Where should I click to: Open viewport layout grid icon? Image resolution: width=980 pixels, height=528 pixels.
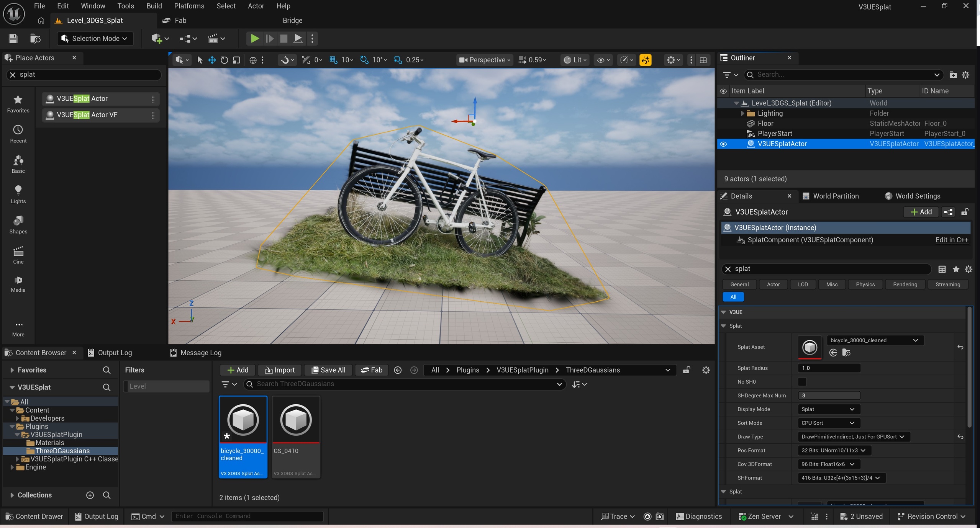703,60
